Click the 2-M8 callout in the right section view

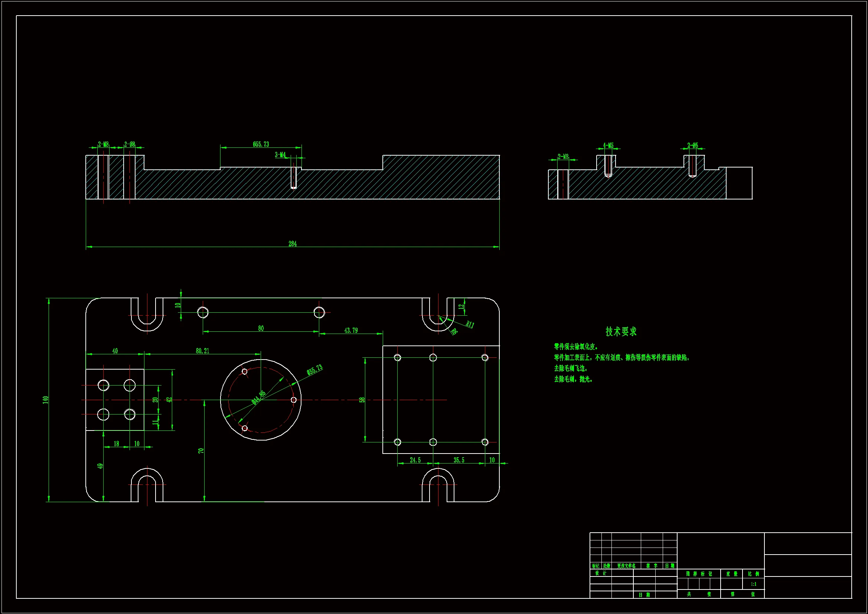point(563,157)
